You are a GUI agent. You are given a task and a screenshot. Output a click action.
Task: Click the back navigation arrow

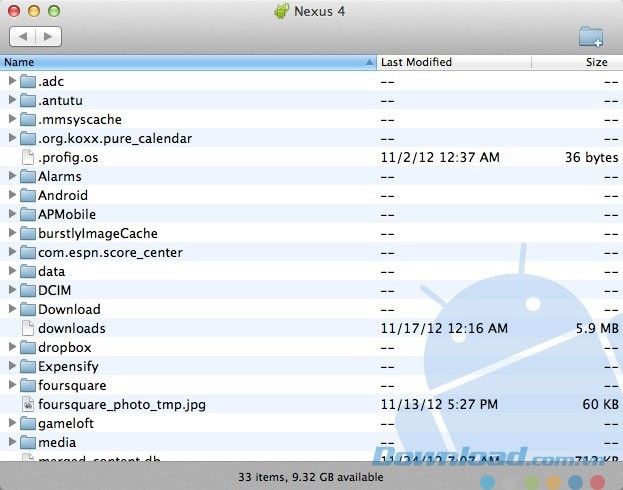(x=23, y=36)
